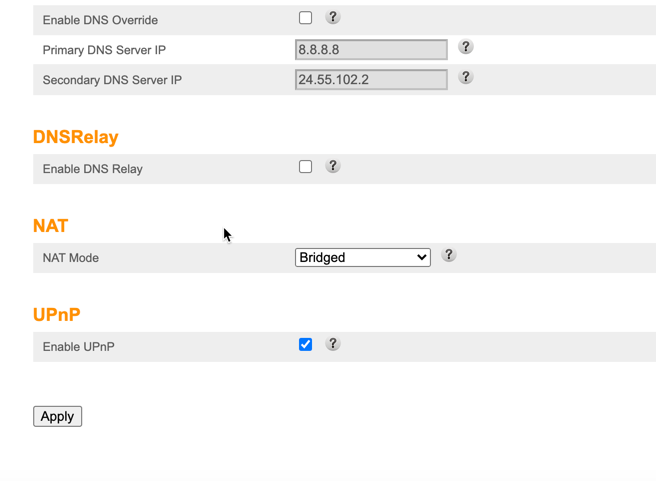Click help icon beside Secondary DNS Server IP
The image size is (656, 481).
pyautogui.click(x=465, y=77)
